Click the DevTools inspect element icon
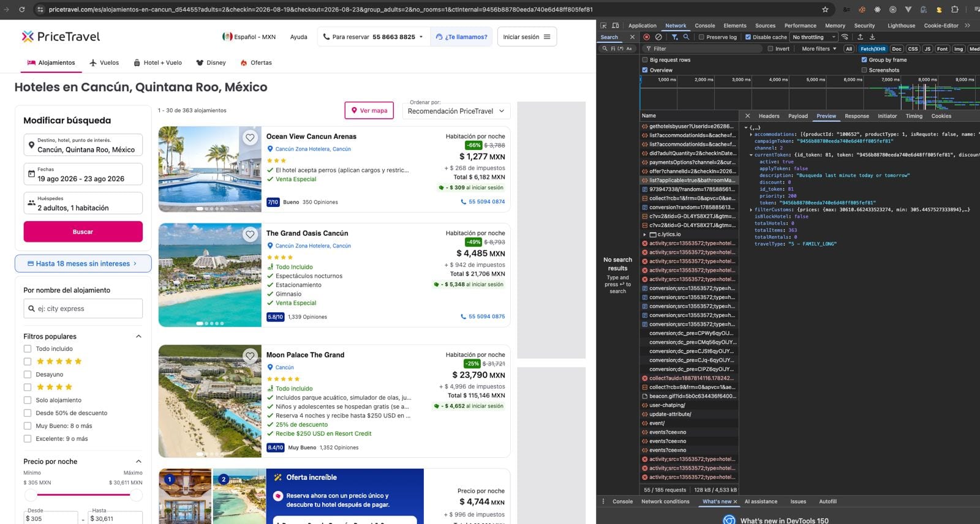This screenshot has width=980, height=524. click(x=603, y=26)
